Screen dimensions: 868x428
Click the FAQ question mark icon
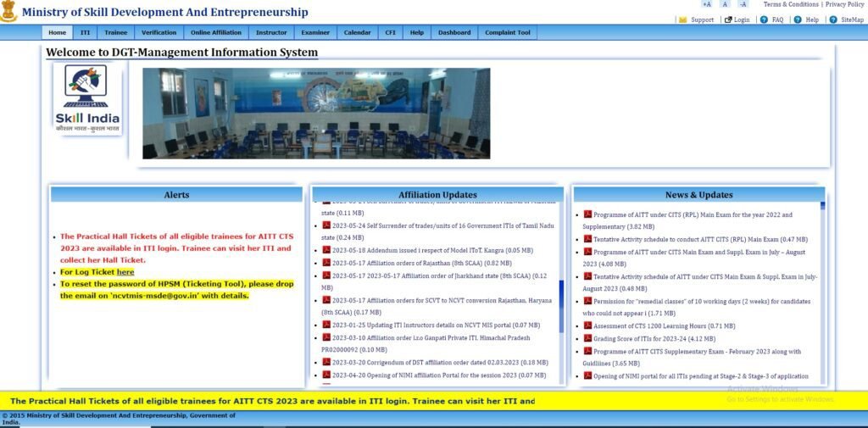point(764,19)
